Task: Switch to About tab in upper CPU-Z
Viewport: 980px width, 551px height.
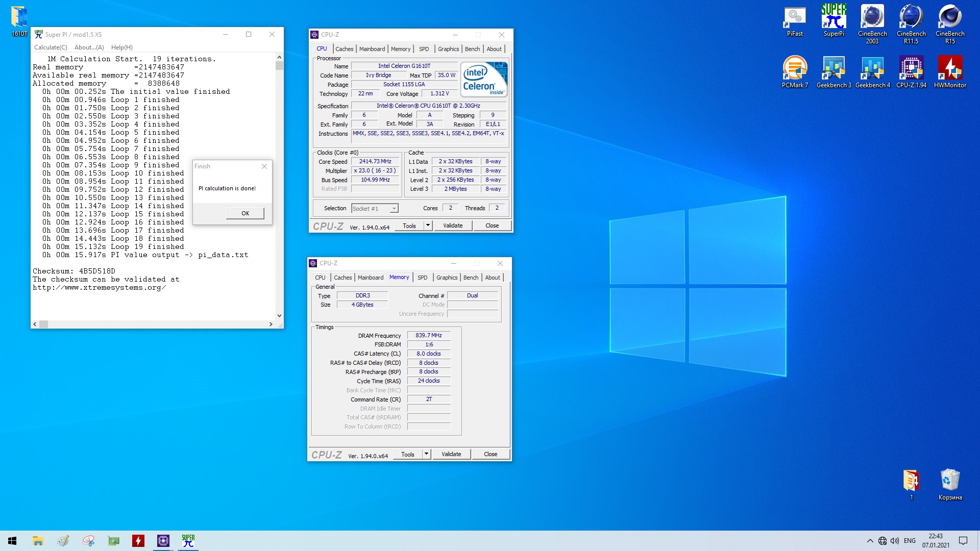Action: click(494, 49)
